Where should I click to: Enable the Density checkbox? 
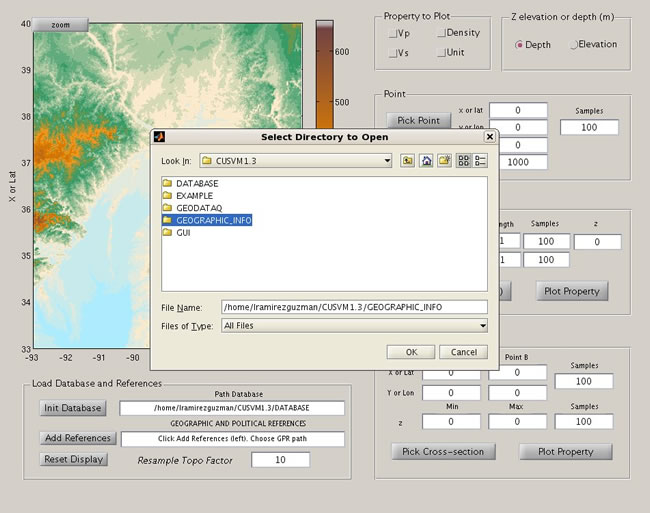tap(442, 33)
